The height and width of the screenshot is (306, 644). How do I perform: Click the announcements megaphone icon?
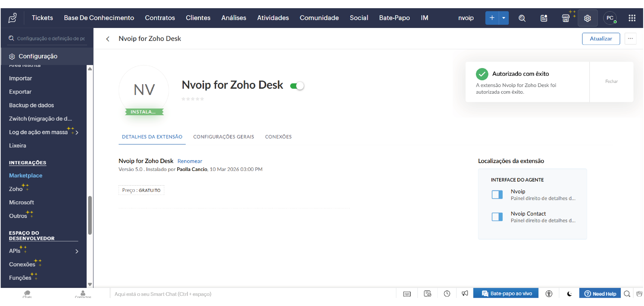465,293
